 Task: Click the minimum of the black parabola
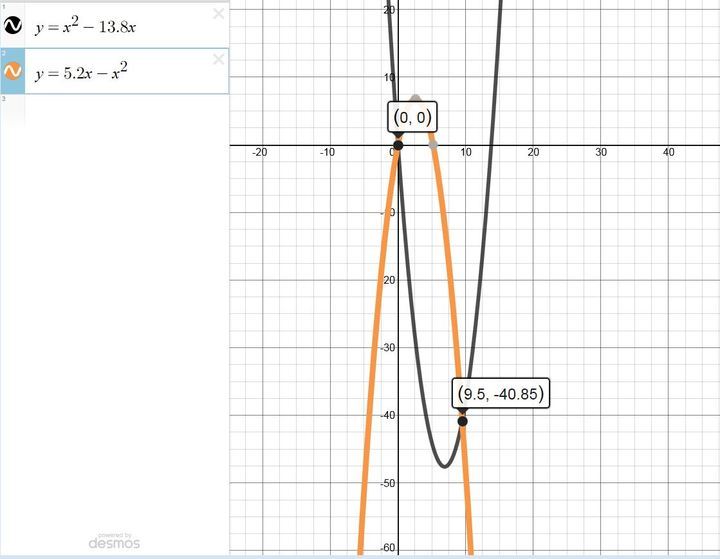point(445,466)
